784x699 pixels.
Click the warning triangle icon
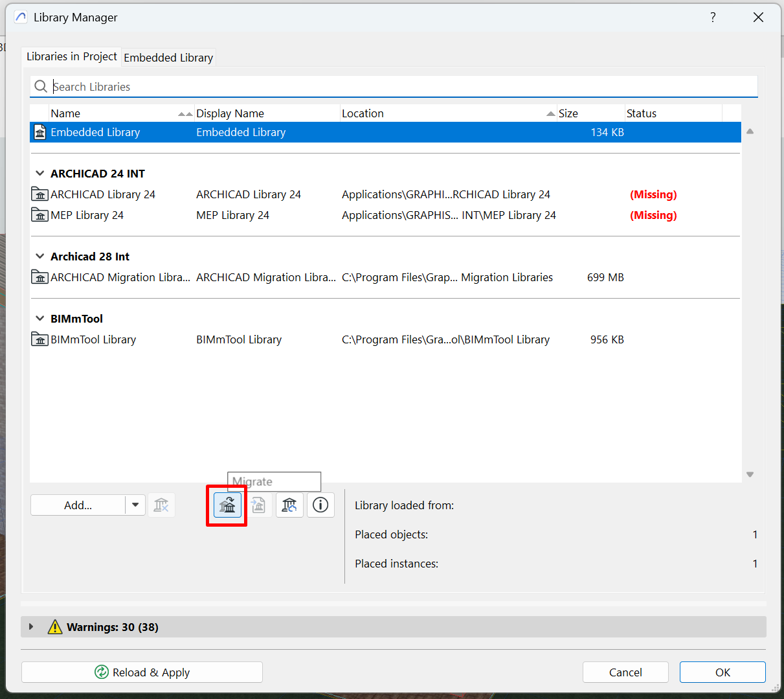tap(55, 627)
